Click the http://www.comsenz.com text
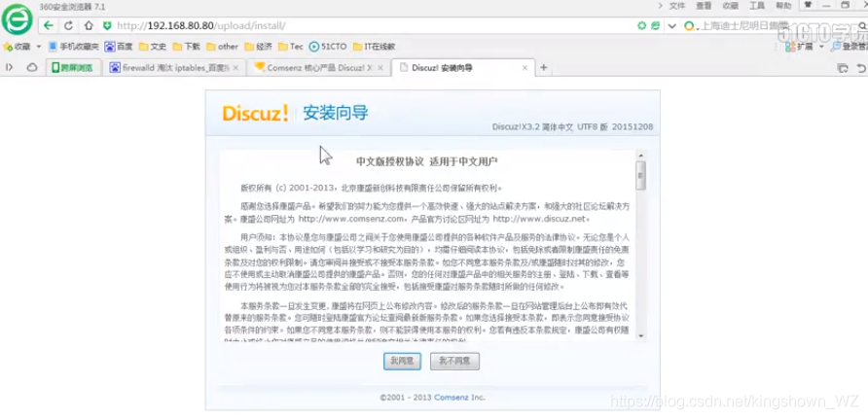The height and width of the screenshot is (419, 868). tap(351, 219)
